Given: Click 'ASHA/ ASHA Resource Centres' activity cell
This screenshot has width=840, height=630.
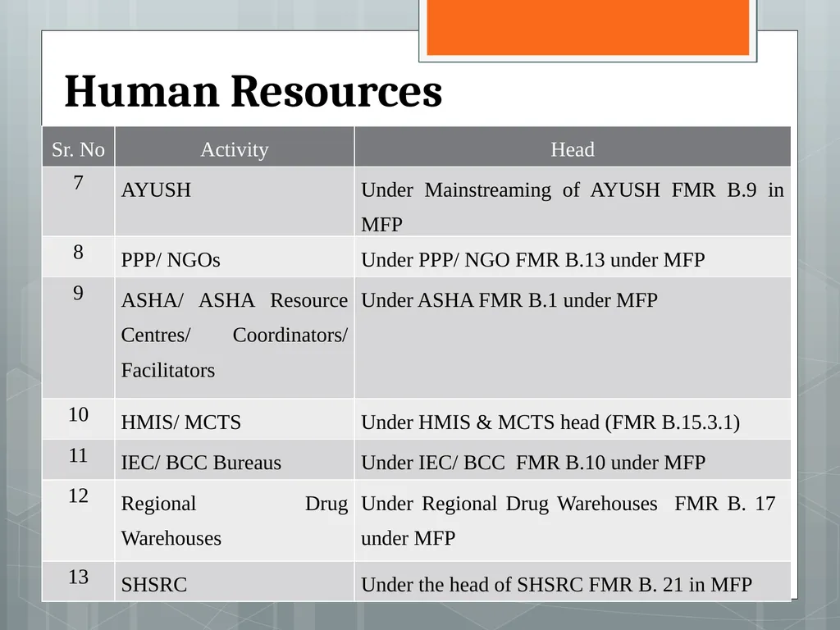Looking at the screenshot, I should click(x=235, y=337).
